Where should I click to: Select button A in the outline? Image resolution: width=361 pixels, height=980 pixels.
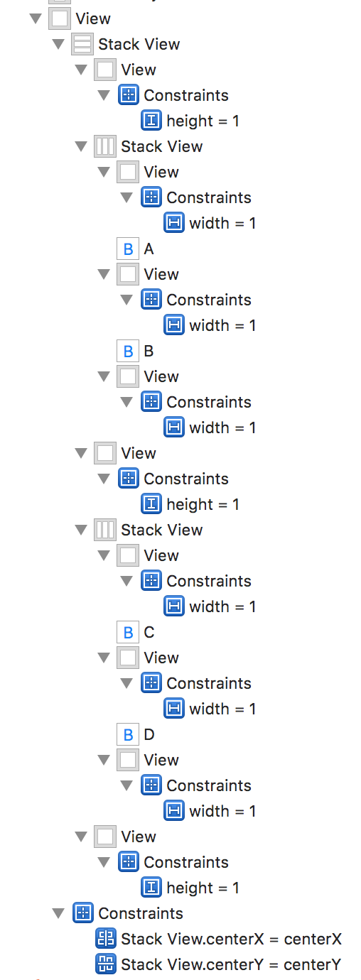(x=149, y=249)
